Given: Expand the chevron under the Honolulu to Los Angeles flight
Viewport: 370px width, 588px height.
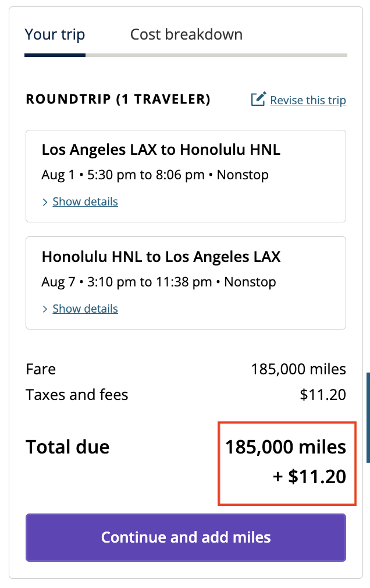Looking at the screenshot, I should pyautogui.click(x=45, y=309).
